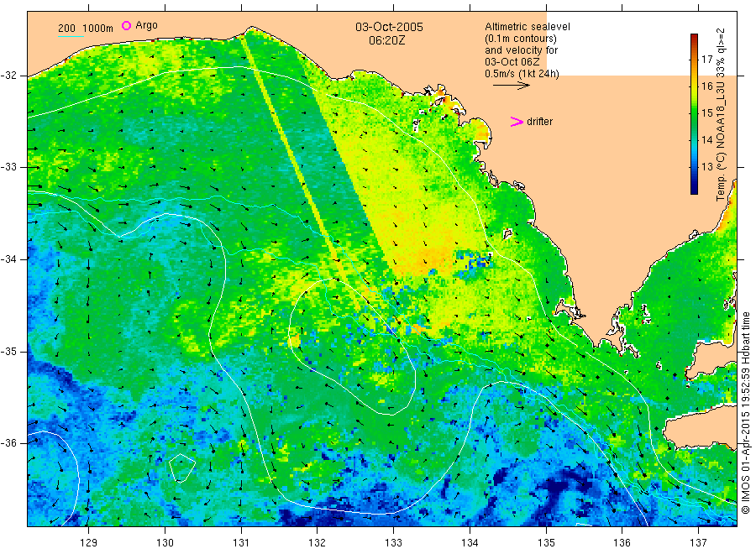
Task: Click the 200 1000m depth label
Action: click(x=86, y=29)
